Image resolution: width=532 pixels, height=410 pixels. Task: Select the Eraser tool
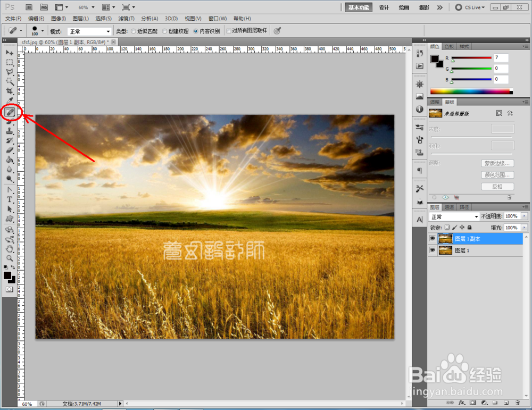[10, 150]
